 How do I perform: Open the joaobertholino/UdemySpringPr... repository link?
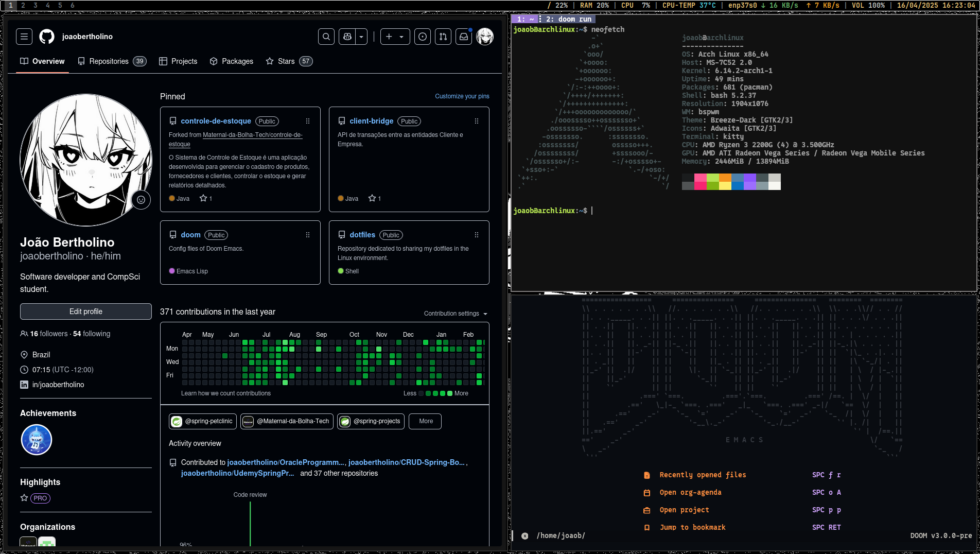pyautogui.click(x=238, y=473)
